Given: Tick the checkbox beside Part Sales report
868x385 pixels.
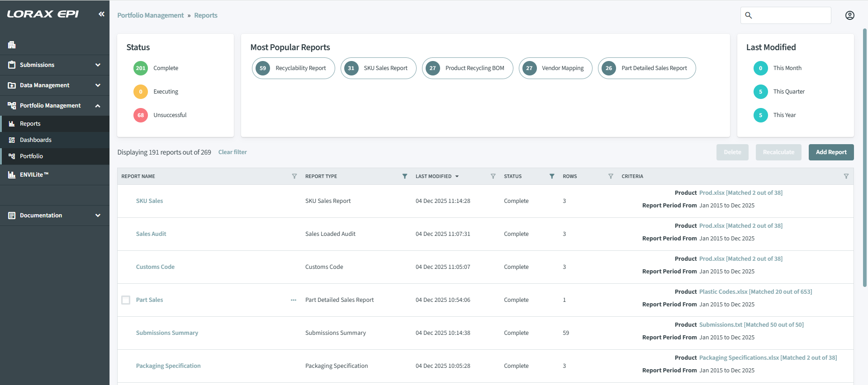Looking at the screenshot, I should click(x=126, y=300).
